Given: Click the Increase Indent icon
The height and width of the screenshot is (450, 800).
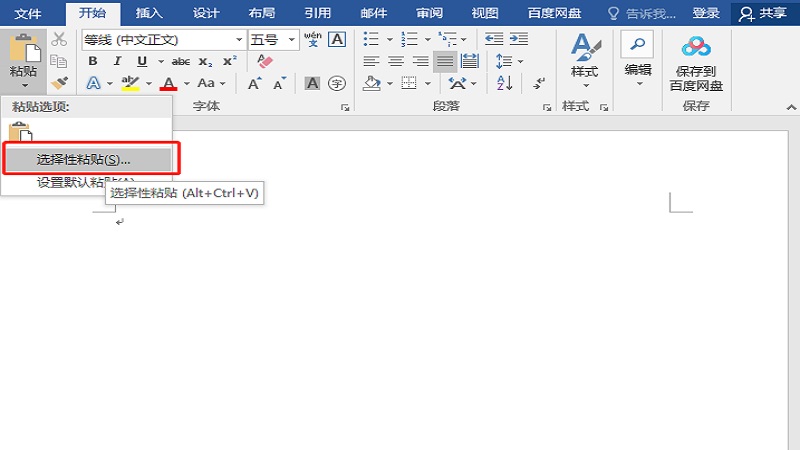Looking at the screenshot, I should tap(518, 39).
